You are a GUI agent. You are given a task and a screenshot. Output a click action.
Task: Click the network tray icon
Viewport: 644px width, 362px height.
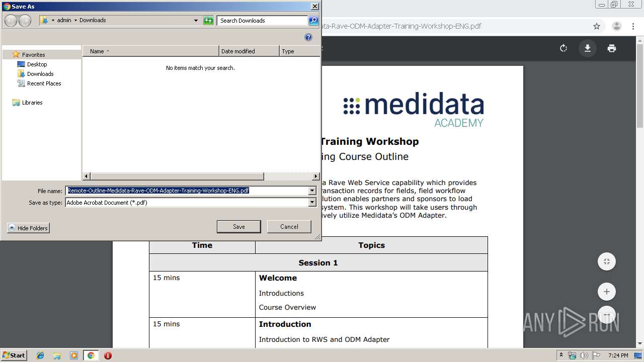pyautogui.click(x=572, y=355)
